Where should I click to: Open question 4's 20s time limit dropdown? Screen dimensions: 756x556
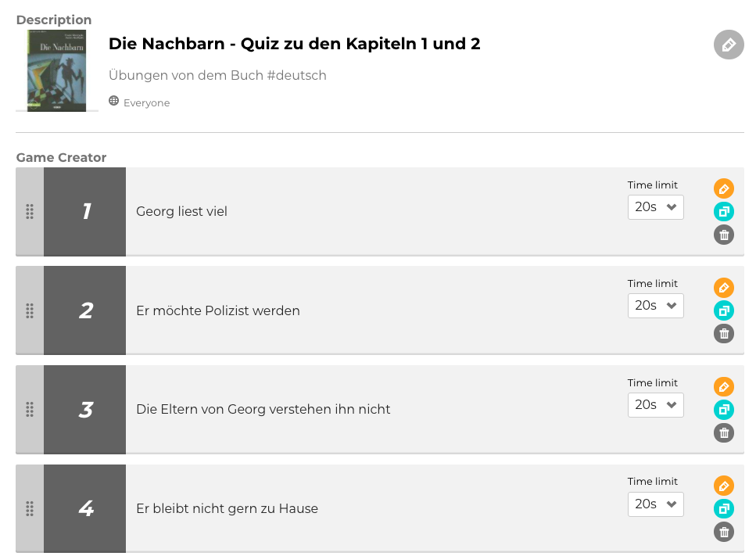coord(655,504)
